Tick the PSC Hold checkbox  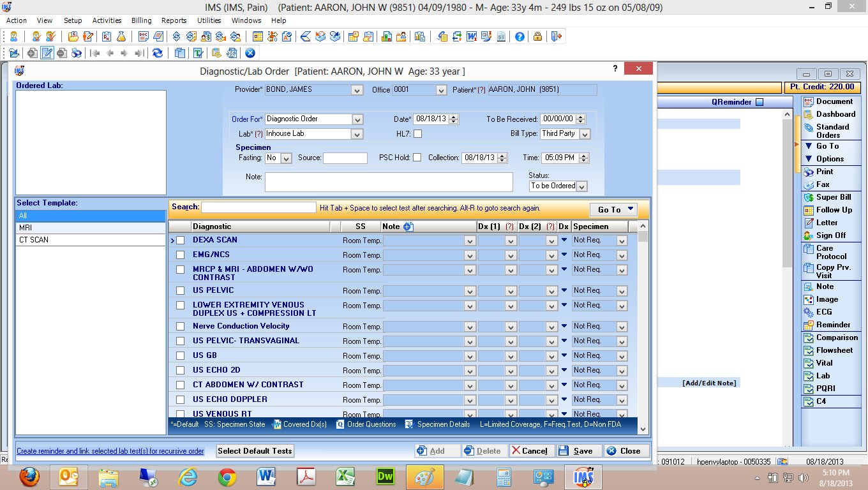417,158
